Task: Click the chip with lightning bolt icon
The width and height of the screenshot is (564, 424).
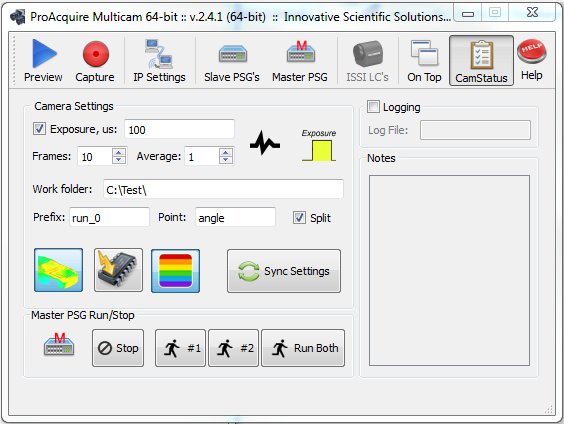Action: coord(118,270)
